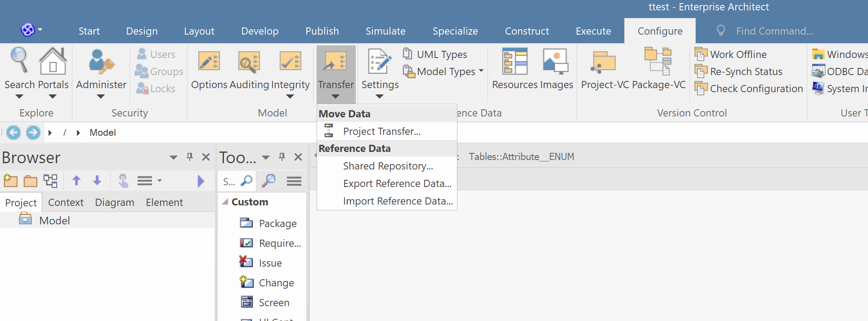Open the Resources ribbon icon
868x321 pixels.
pyautogui.click(x=515, y=63)
